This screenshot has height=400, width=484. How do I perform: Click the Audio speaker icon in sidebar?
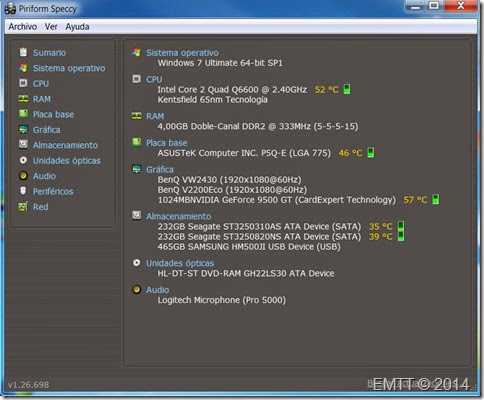[x=23, y=176]
